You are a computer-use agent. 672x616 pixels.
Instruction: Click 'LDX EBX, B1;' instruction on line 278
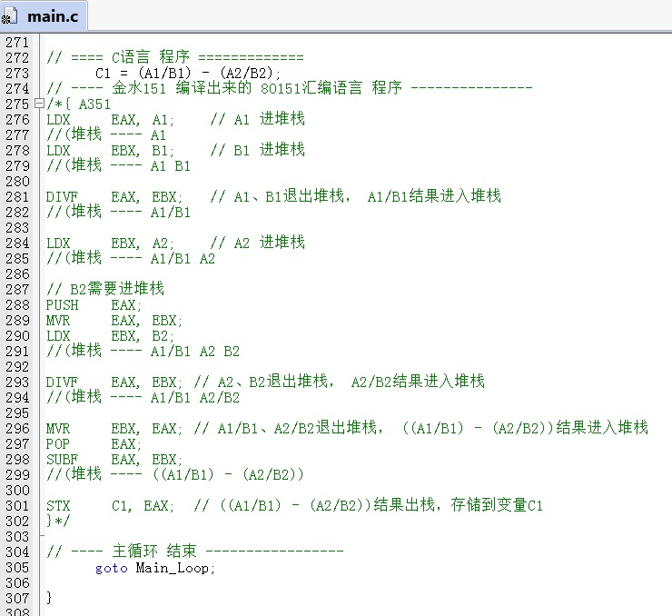(110, 151)
